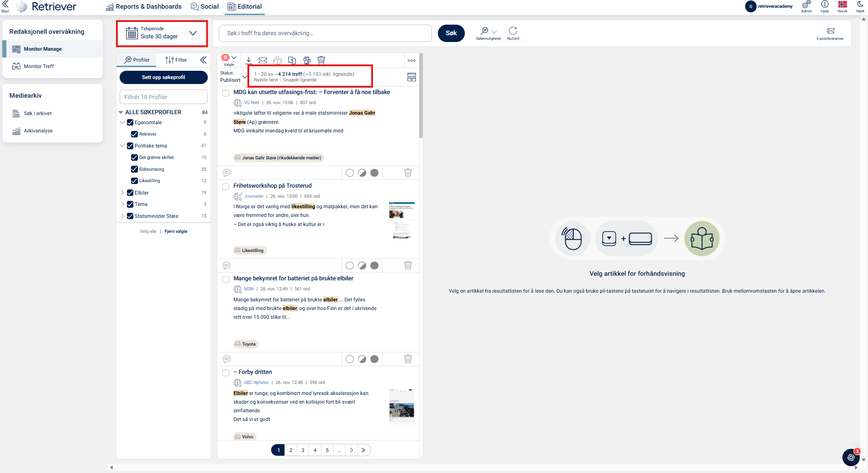This screenshot has height=473, width=868.
Task: Select the Frihetsworkshop på Trosterud checkbox
Action: (x=226, y=187)
